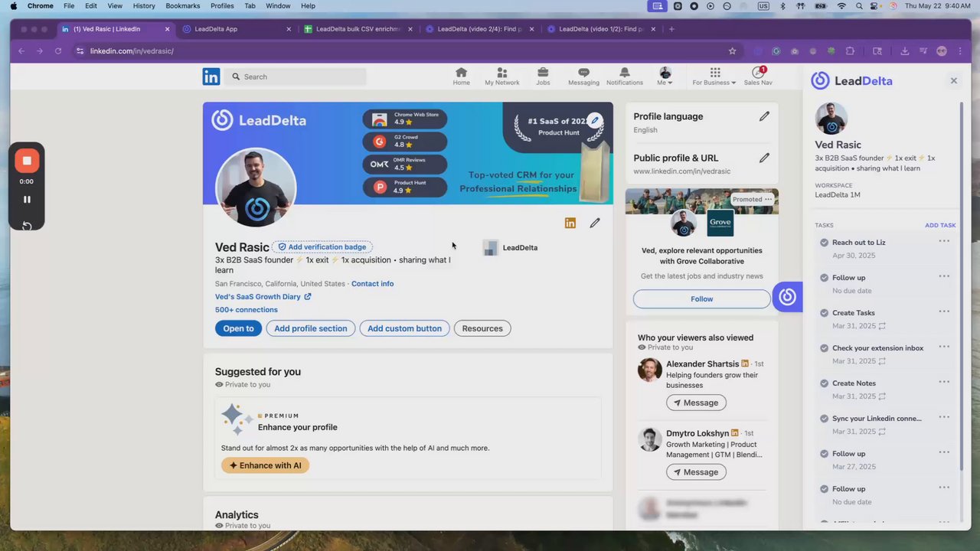
Task: Open options for 'Sync your Linkedin conne...' task
Action: 944,417
